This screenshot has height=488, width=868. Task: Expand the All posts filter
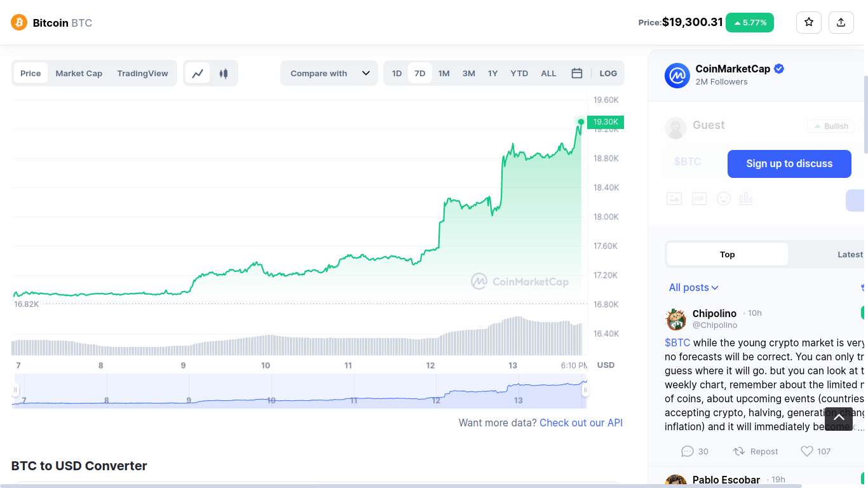pyautogui.click(x=694, y=288)
